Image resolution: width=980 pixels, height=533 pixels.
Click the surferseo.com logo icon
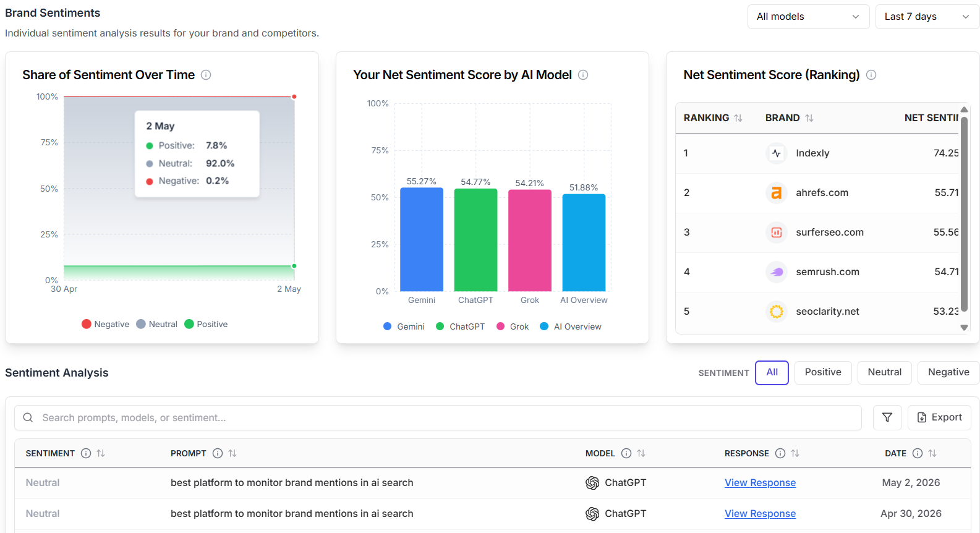777,232
